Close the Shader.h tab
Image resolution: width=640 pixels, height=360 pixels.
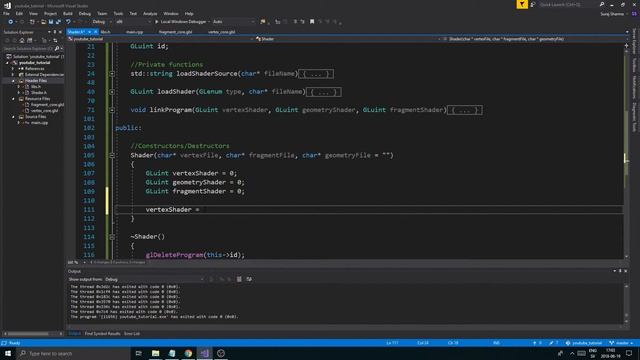pos(96,32)
